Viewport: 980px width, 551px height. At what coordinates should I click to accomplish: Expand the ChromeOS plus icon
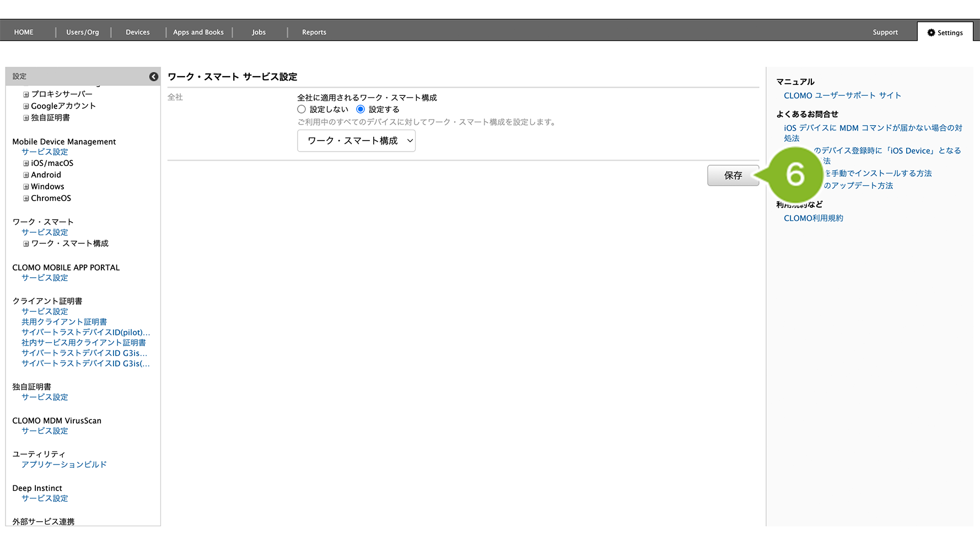coord(26,198)
